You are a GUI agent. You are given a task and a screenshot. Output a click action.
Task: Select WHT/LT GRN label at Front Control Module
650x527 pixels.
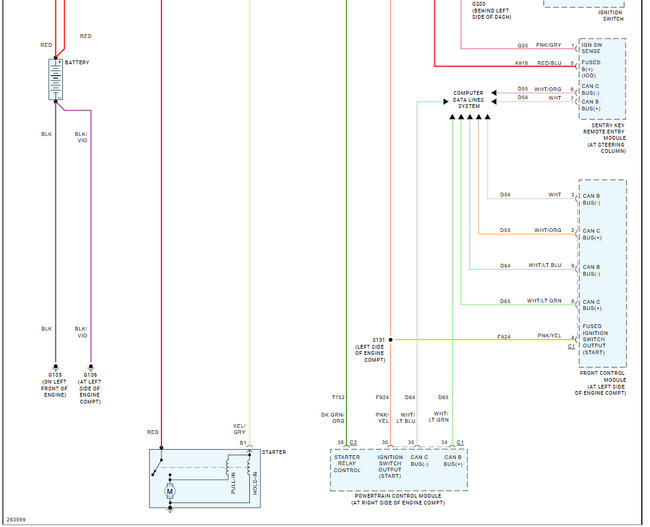(544, 300)
